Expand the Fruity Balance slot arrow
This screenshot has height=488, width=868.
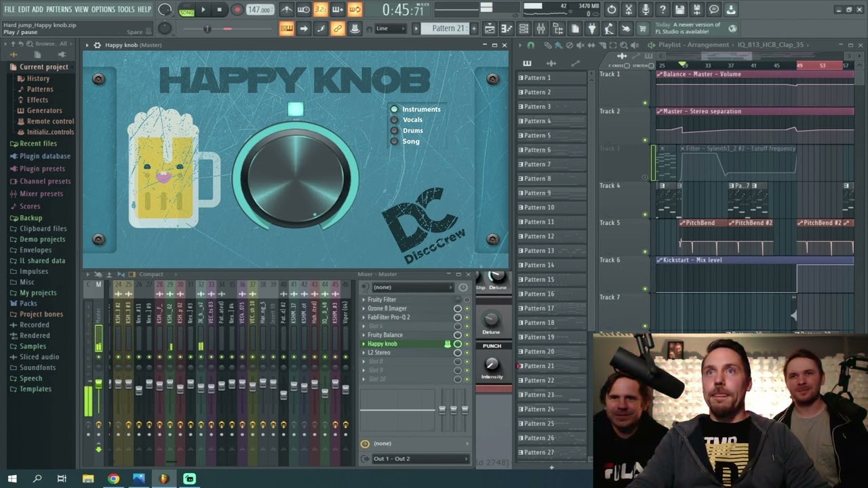tap(363, 335)
